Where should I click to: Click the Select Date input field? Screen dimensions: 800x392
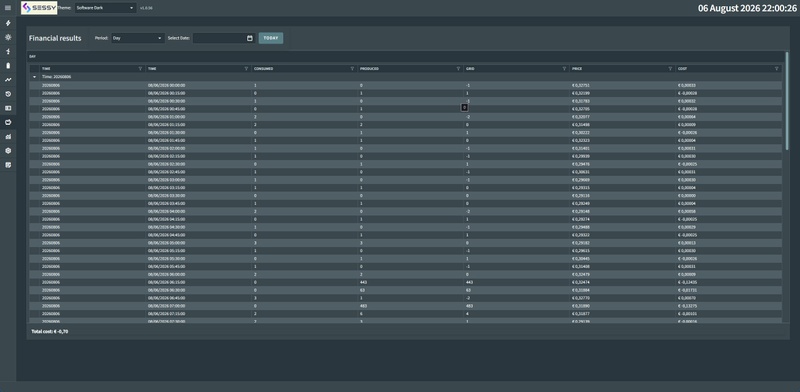(x=223, y=38)
